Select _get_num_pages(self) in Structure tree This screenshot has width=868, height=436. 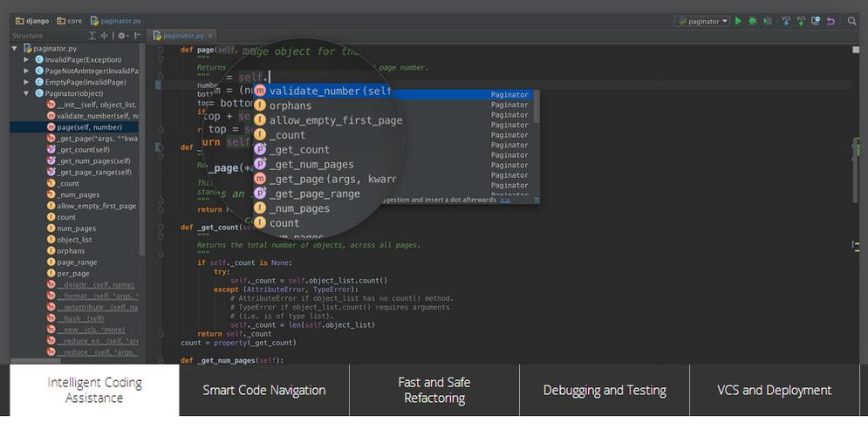pos(89,161)
